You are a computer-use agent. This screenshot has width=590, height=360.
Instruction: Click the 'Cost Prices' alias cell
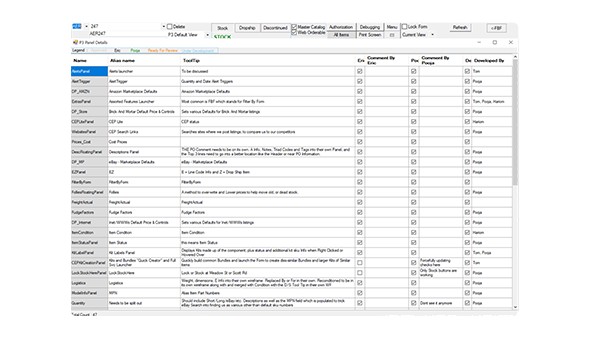point(144,142)
